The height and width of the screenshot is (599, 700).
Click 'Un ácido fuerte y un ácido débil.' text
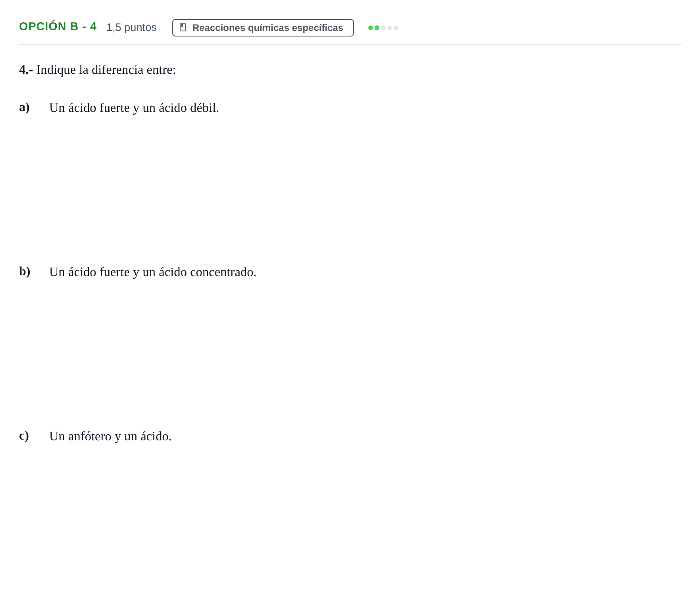[134, 108]
